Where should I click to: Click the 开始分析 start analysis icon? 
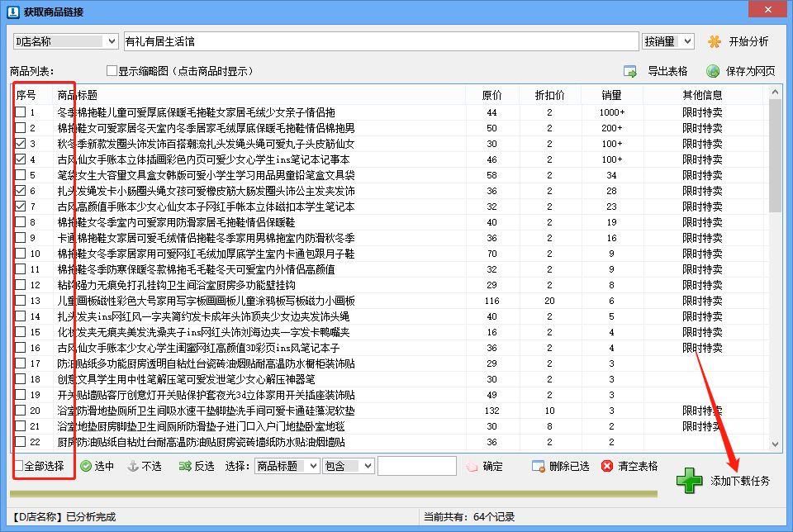[x=714, y=41]
